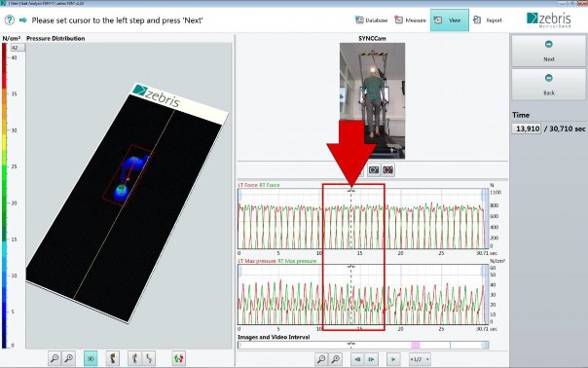Select the View tab

point(449,20)
